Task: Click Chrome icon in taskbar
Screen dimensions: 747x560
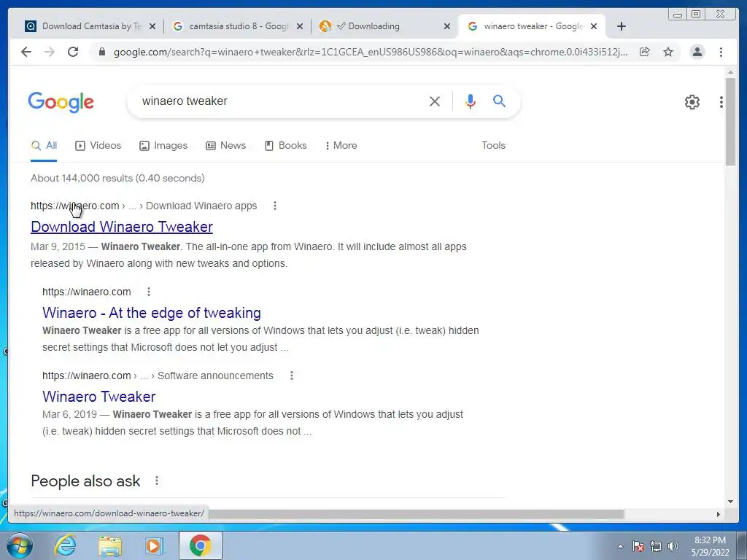Action: tap(201, 545)
